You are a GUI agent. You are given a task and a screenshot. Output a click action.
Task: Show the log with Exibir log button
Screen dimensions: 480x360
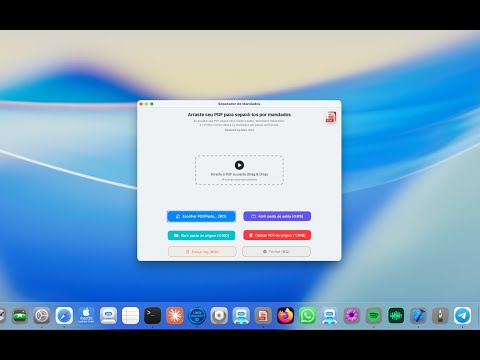(202, 252)
